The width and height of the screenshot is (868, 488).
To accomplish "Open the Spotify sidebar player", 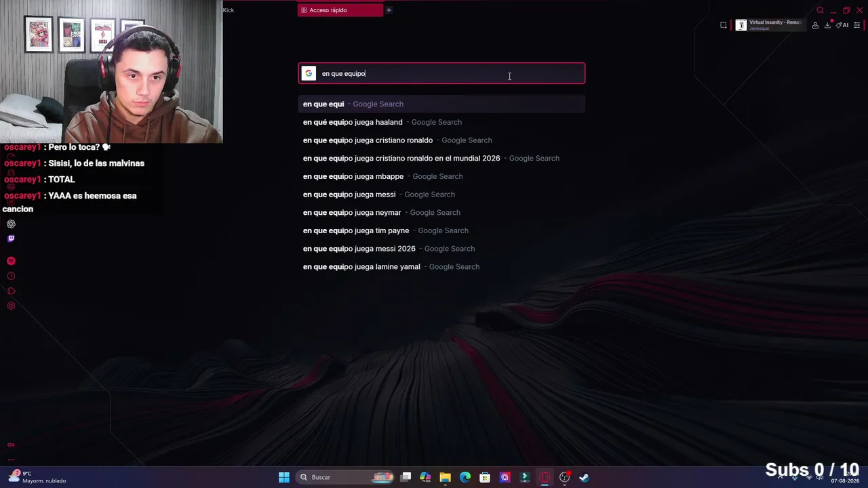I will (x=11, y=261).
